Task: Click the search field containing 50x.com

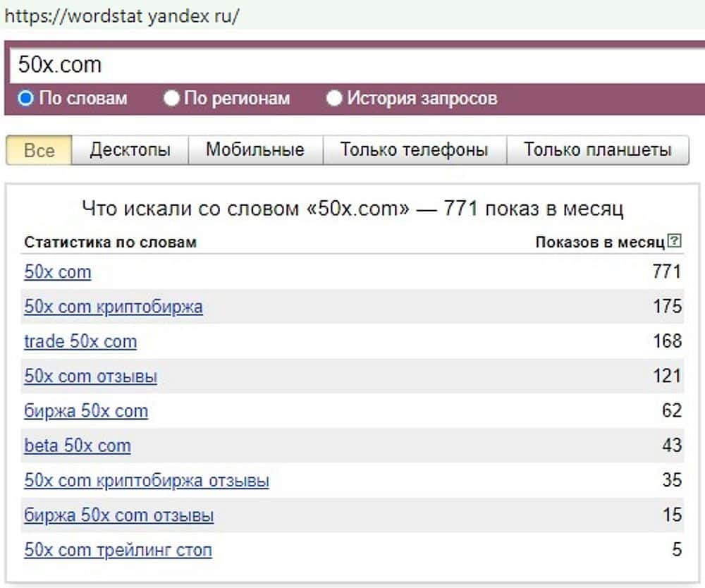Action: [x=352, y=65]
